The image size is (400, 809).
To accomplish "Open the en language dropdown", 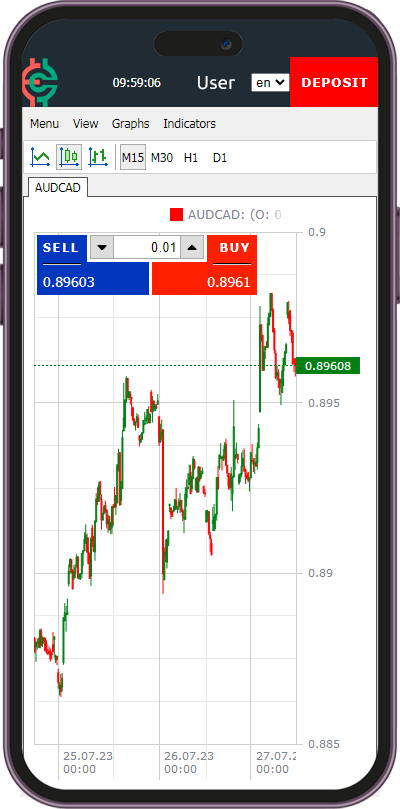I will pyautogui.click(x=270, y=83).
